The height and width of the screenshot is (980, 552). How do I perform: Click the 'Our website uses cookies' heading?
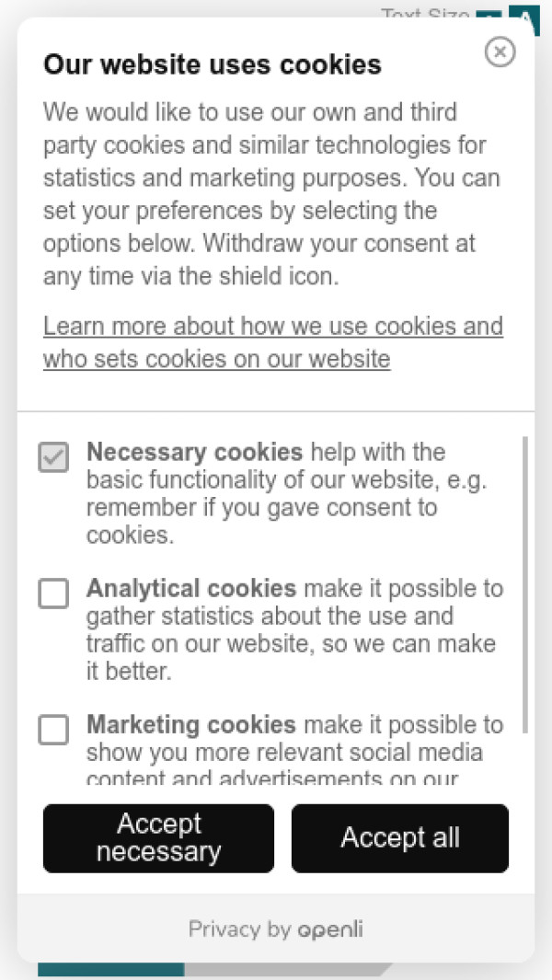[213, 64]
